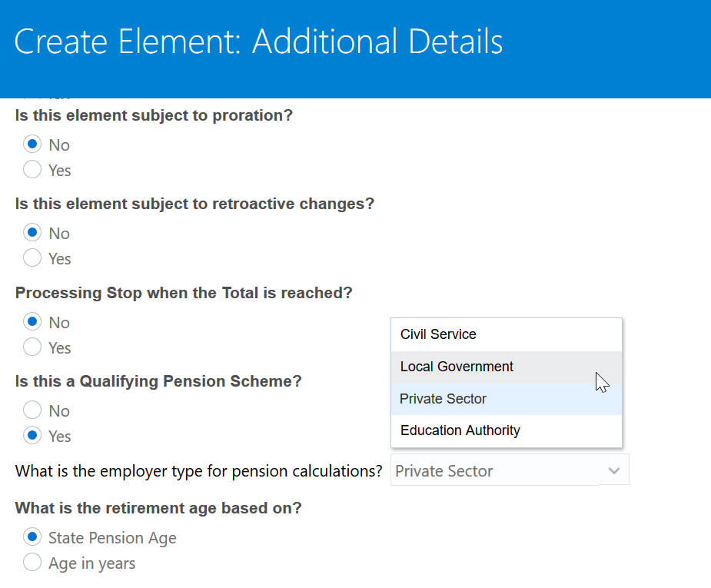
Task: Select State Pension Age retirement option
Action: 32,537
